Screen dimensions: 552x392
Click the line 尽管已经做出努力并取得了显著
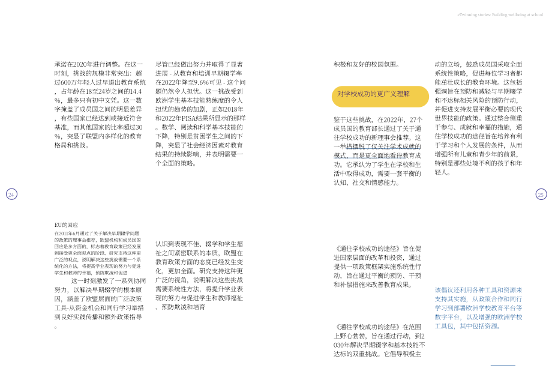pos(199,64)
